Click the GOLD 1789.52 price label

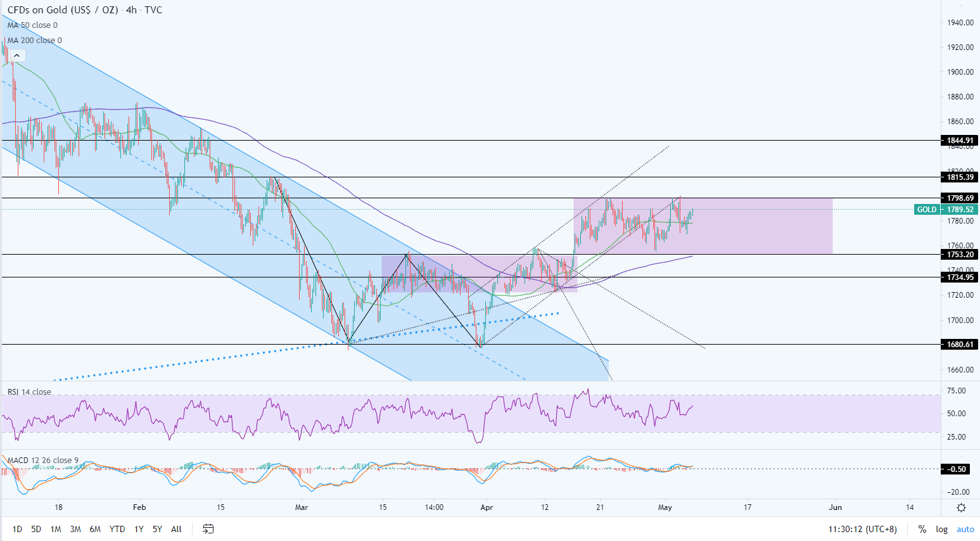coord(946,210)
